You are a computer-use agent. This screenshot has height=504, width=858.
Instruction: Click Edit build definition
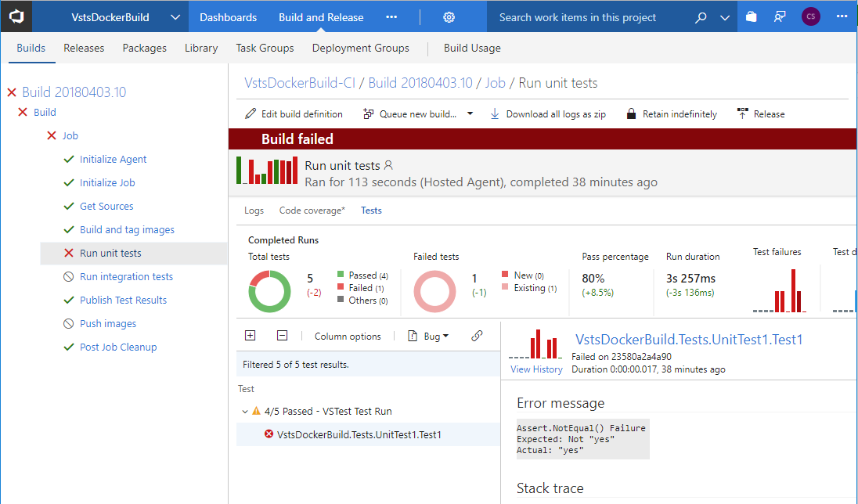click(x=294, y=113)
